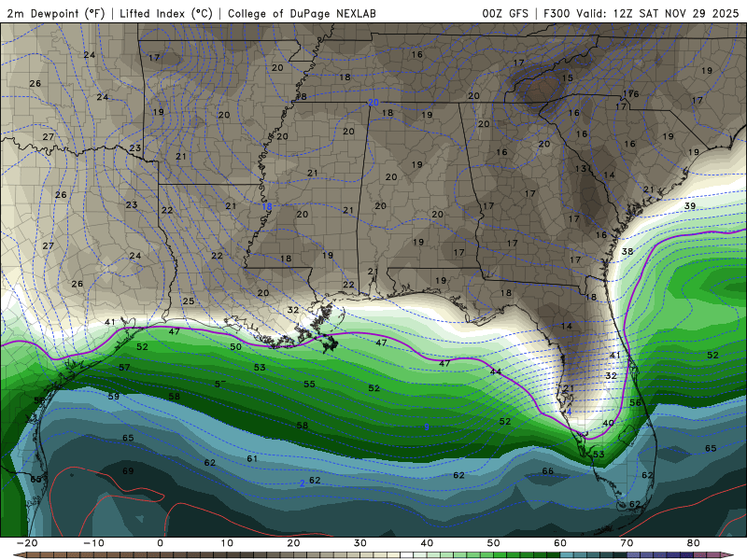
Task: Click the '69' dewpoint value on map
Action: coord(128,471)
